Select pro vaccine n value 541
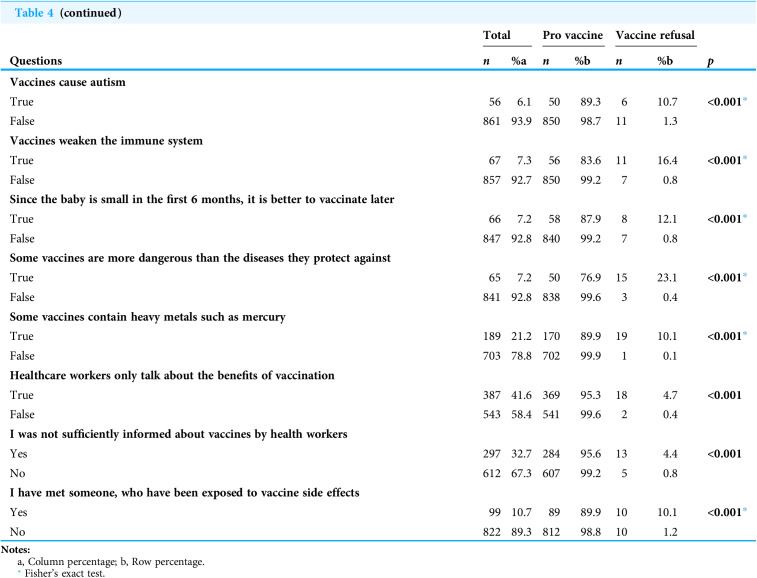This screenshot has width=757, height=578. coord(551,414)
